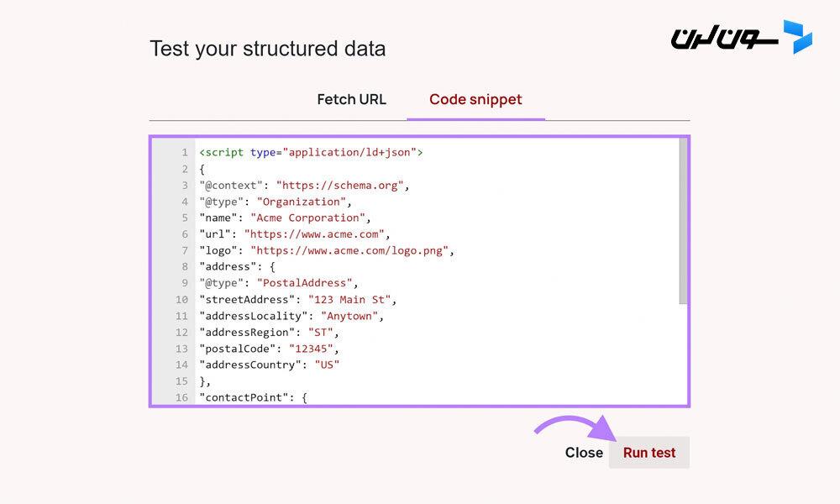Click the Run test button
The width and height of the screenshot is (840, 504).
648,453
